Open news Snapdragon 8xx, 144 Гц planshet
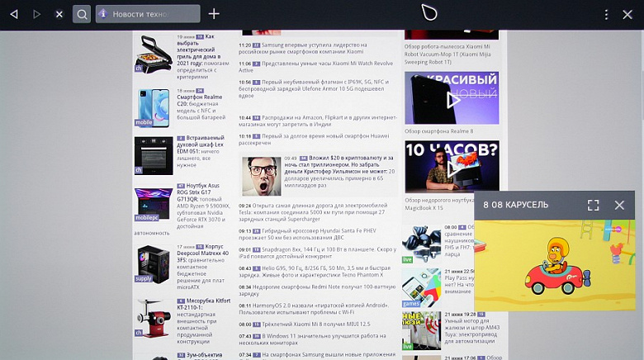The image size is (644, 360). pos(318,253)
